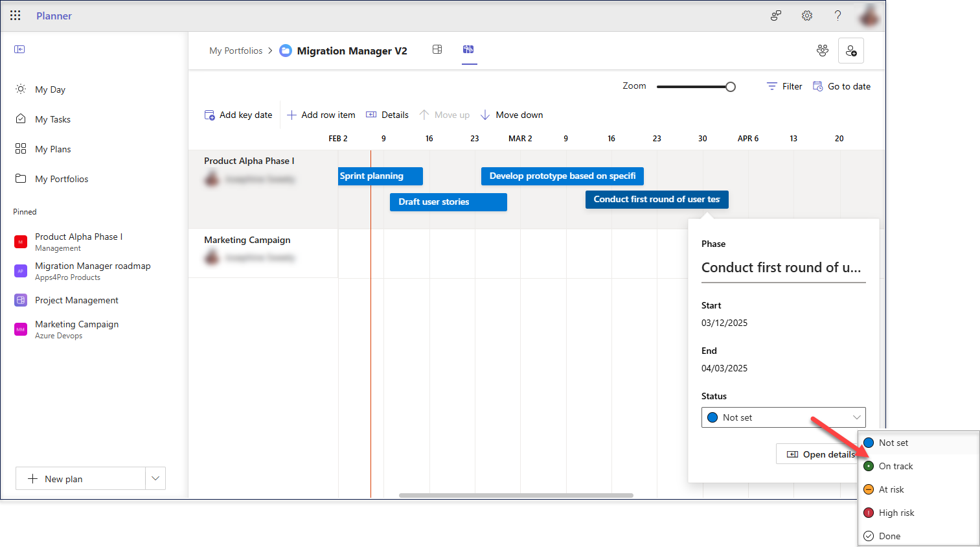
Task: Expand the New plan split-button arrow
Action: pos(155,478)
